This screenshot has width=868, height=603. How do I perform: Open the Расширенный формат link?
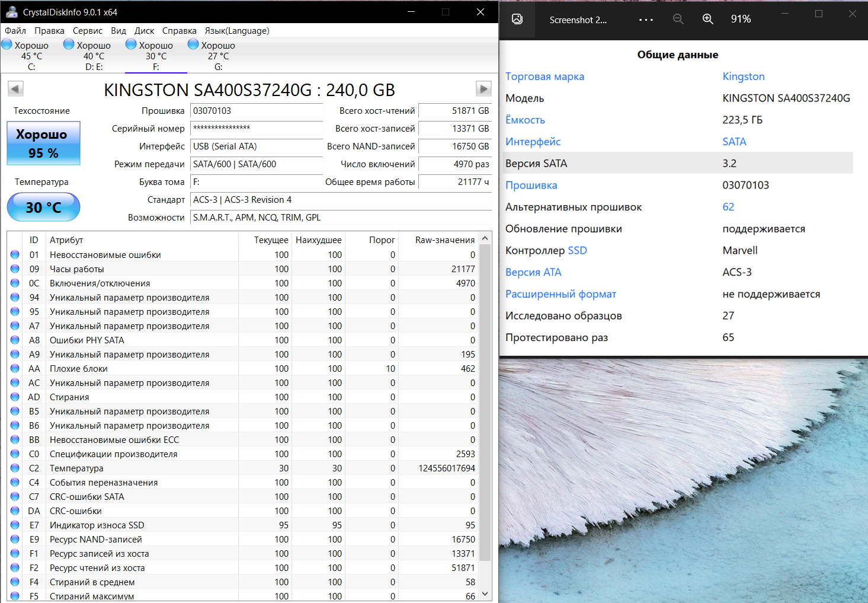[x=560, y=294]
